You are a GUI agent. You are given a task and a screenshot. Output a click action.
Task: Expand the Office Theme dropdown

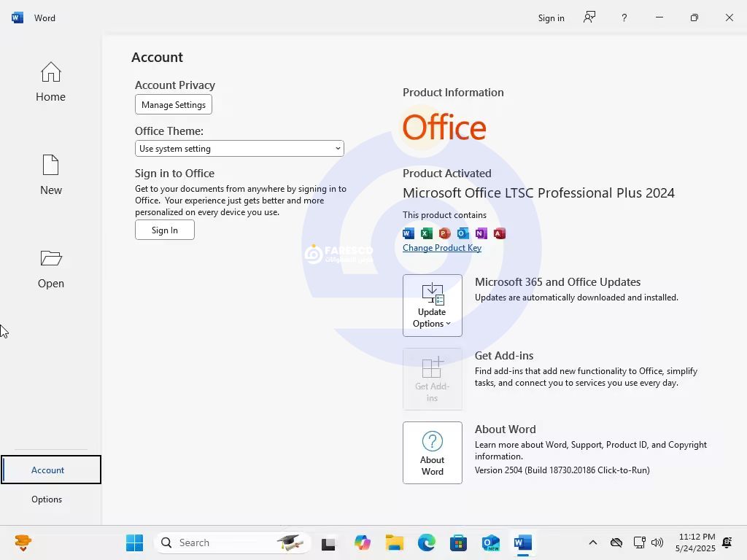tap(239, 149)
